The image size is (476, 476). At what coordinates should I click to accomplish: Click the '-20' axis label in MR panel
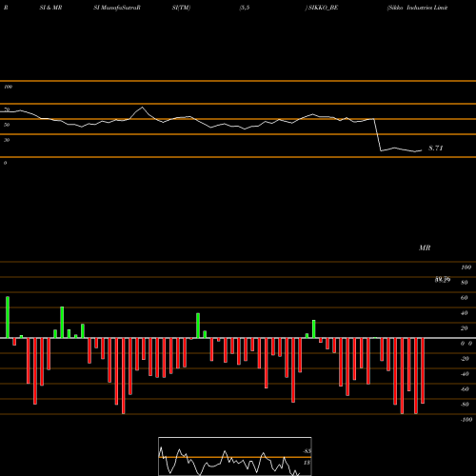pyautogui.click(x=465, y=359)
